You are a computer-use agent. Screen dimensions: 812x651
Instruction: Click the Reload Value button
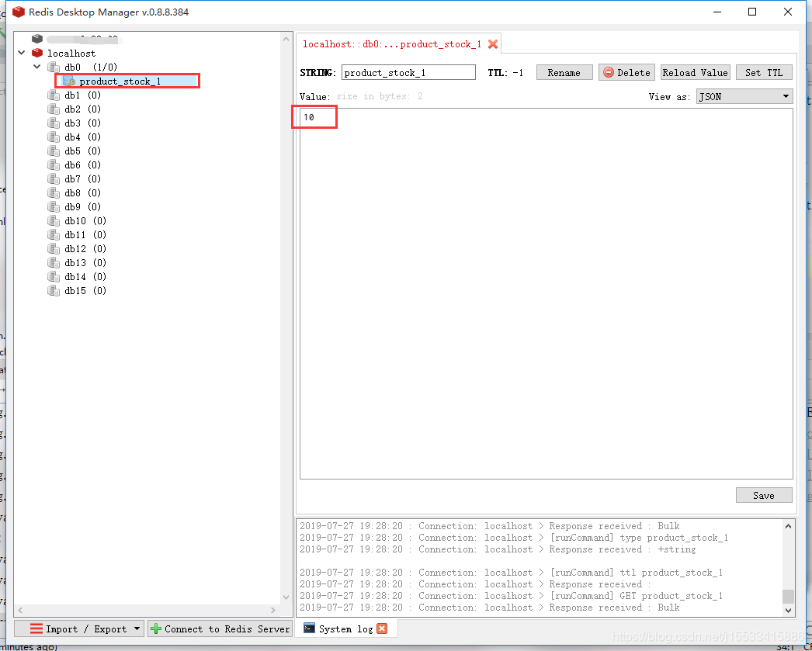point(695,72)
